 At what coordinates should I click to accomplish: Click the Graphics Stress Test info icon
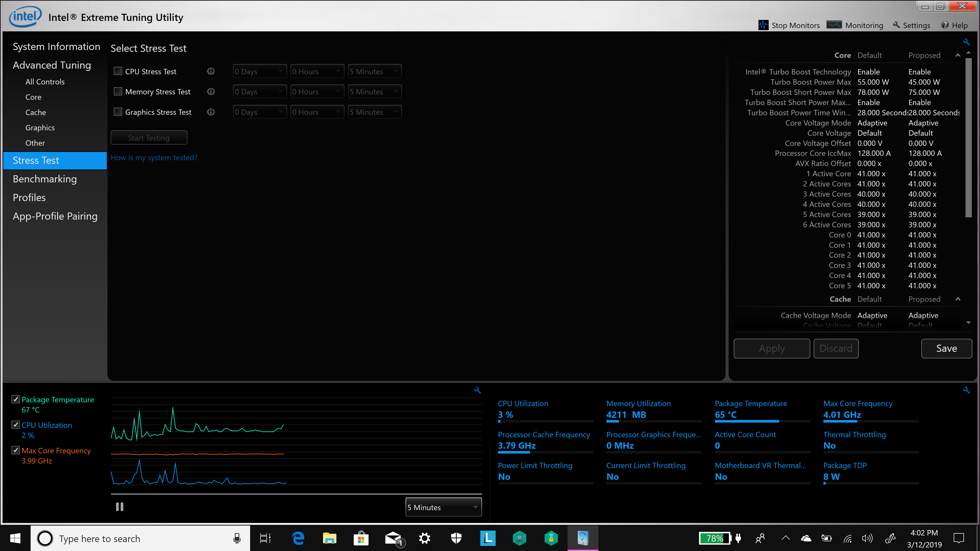pyautogui.click(x=211, y=112)
